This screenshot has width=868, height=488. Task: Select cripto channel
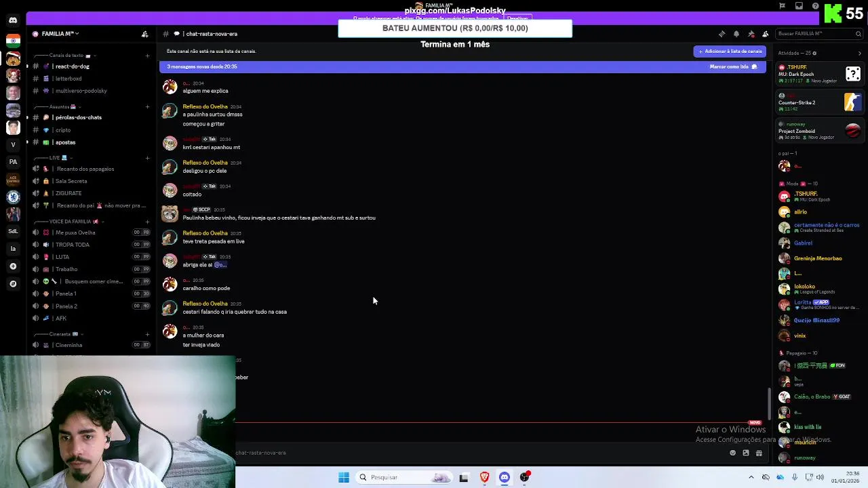pyautogui.click(x=92, y=130)
